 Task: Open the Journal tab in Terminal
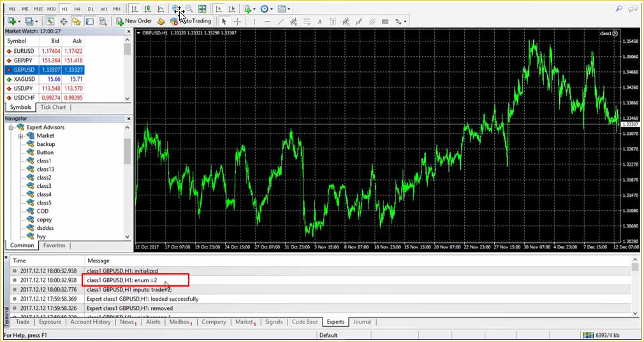(362, 322)
